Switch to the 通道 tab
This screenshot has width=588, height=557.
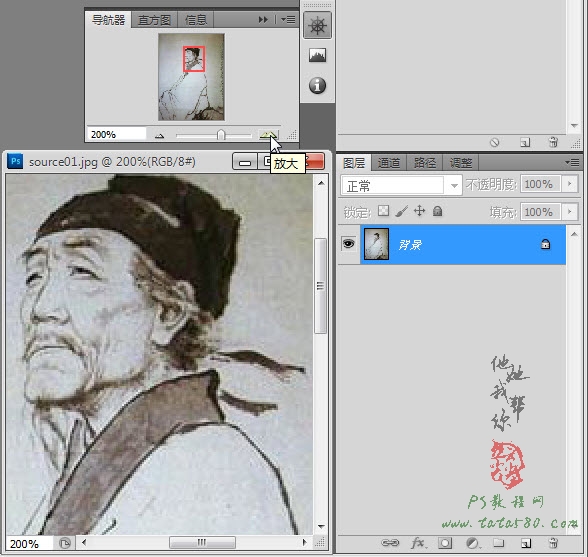(x=388, y=163)
